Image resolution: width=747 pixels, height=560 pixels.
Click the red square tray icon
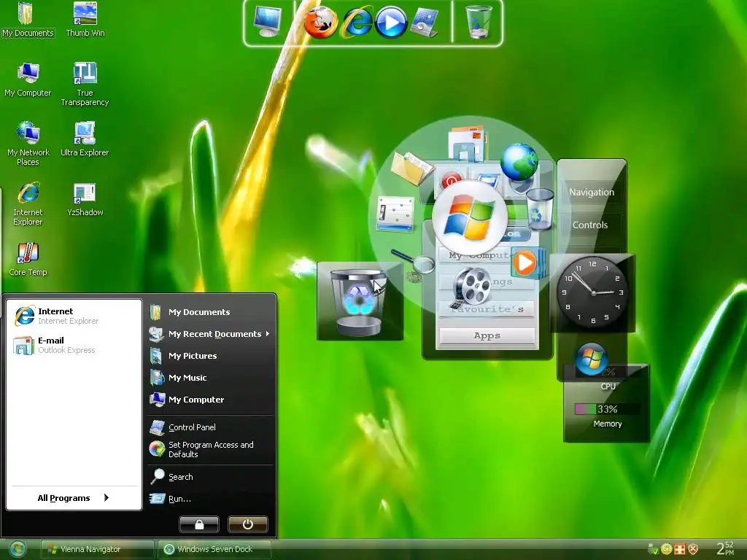pyautogui.click(x=680, y=549)
